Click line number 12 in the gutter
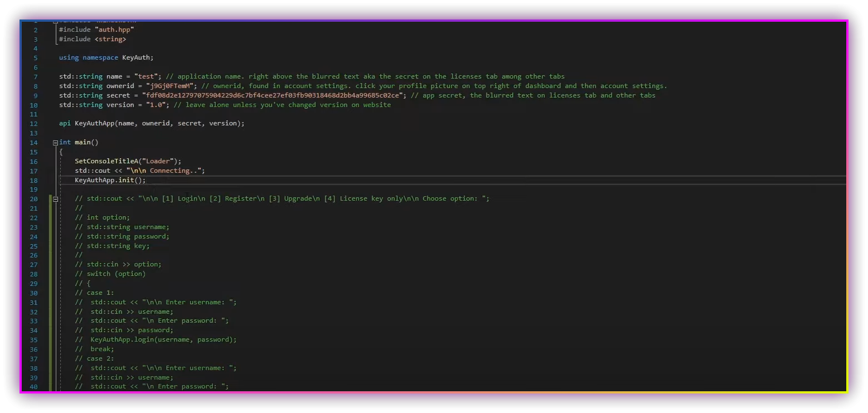Screen dimensions: 868x413 [x=35, y=124]
